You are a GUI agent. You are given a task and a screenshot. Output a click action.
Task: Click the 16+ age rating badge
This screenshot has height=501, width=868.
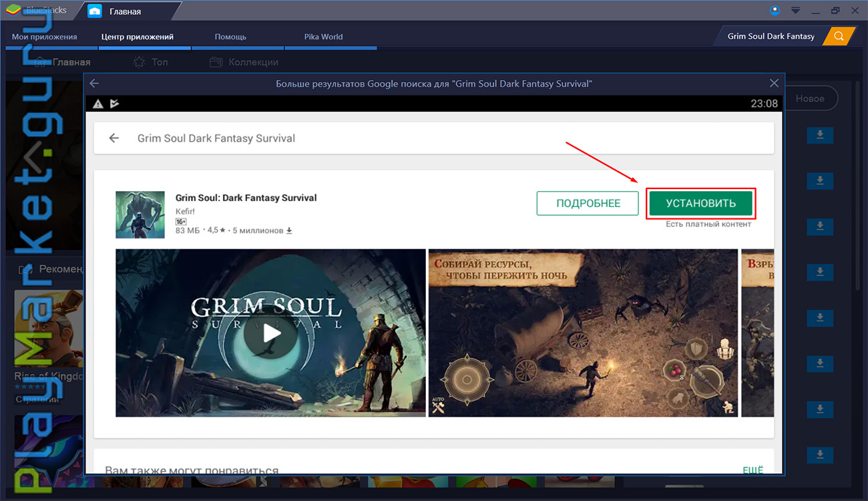click(181, 221)
